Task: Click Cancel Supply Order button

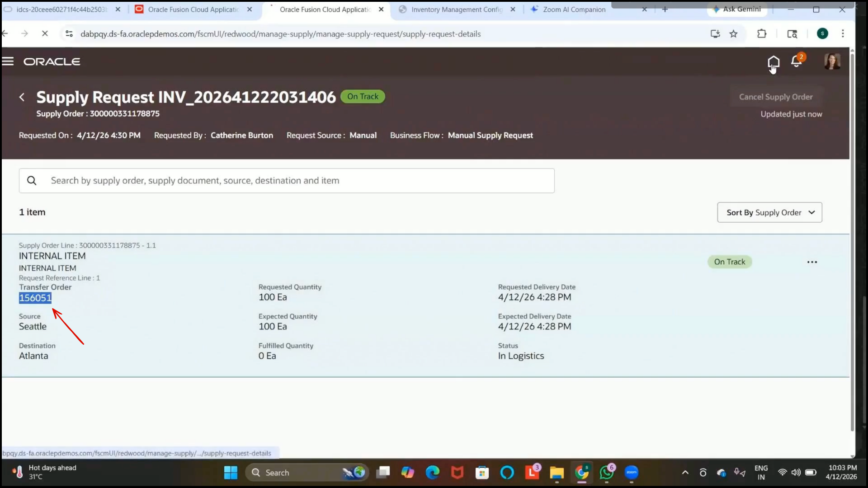Action: (x=776, y=97)
